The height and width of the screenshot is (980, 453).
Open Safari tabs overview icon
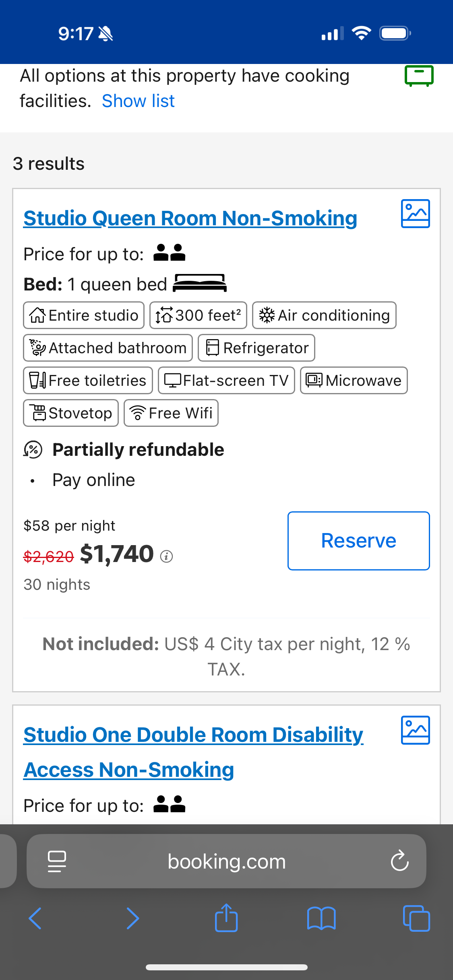pos(416,918)
